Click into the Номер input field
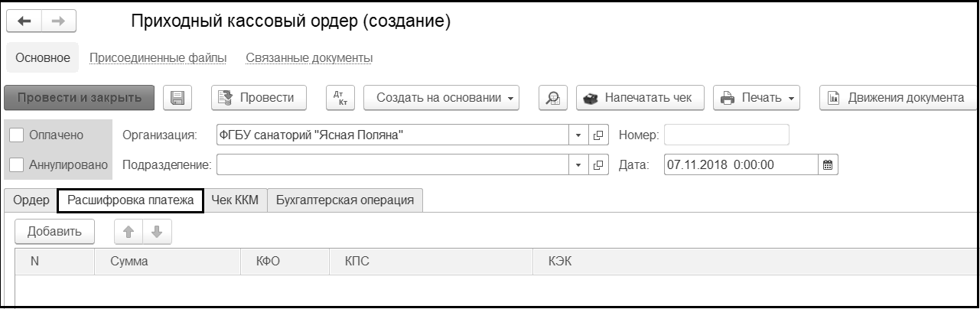 click(x=726, y=135)
